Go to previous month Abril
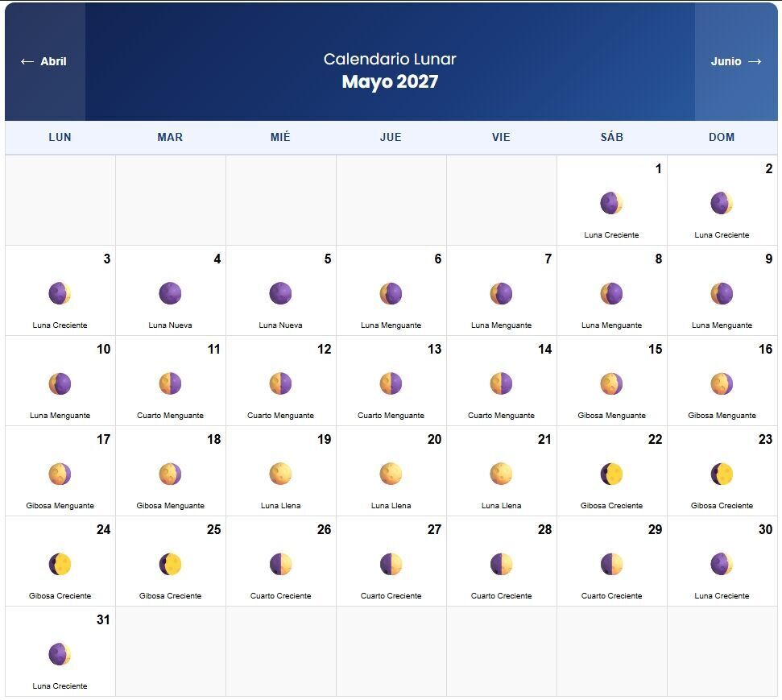 [x=43, y=61]
